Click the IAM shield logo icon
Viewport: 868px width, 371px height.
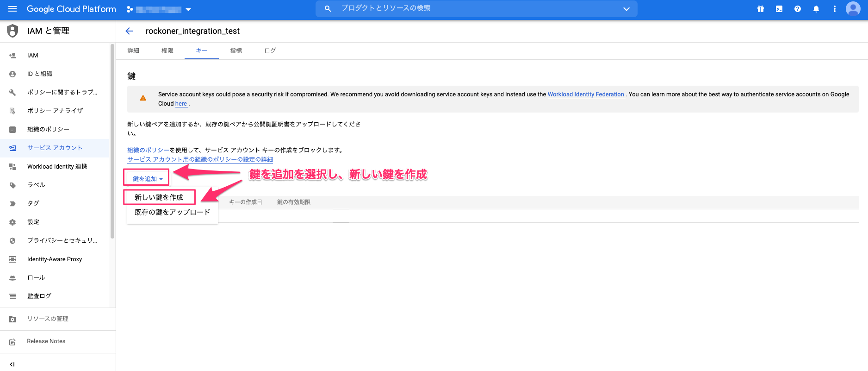pyautogui.click(x=12, y=31)
